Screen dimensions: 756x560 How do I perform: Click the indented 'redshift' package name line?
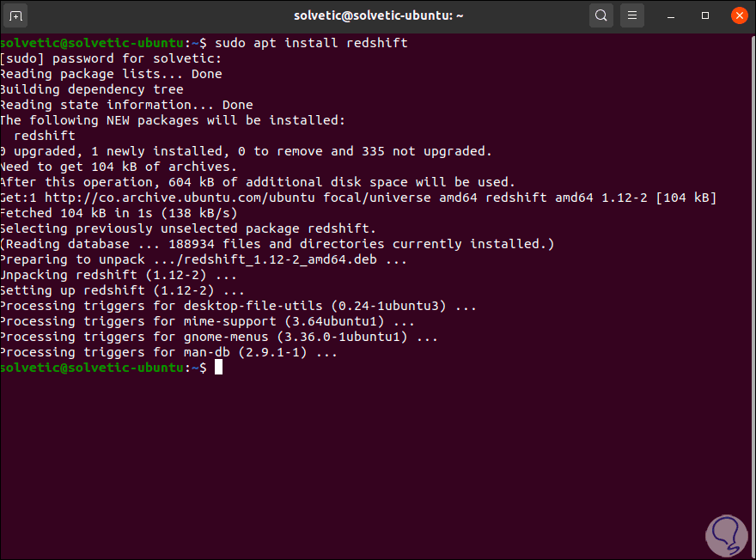pos(45,136)
